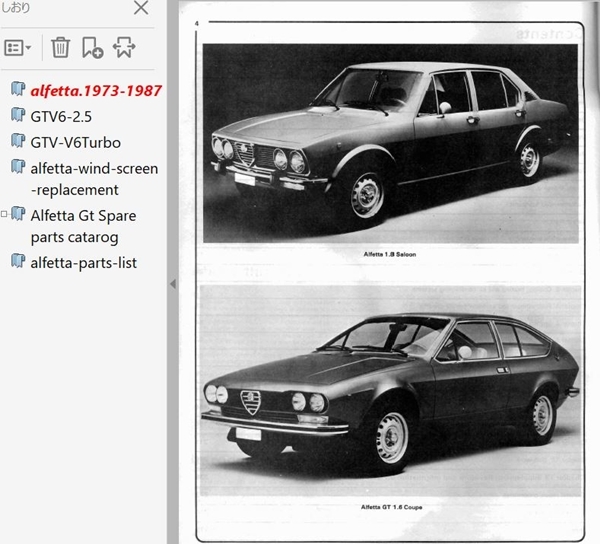Viewport: 600px width, 544px height.
Task: Open the alfetta.1973-1987 bookmark
Action: click(96, 91)
